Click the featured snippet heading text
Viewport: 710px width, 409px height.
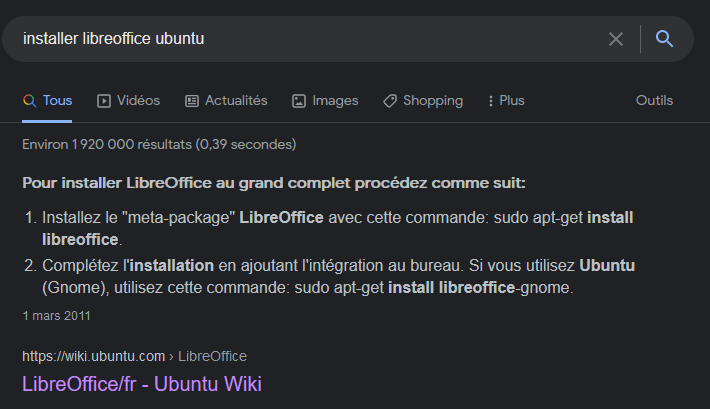pyautogui.click(x=273, y=183)
